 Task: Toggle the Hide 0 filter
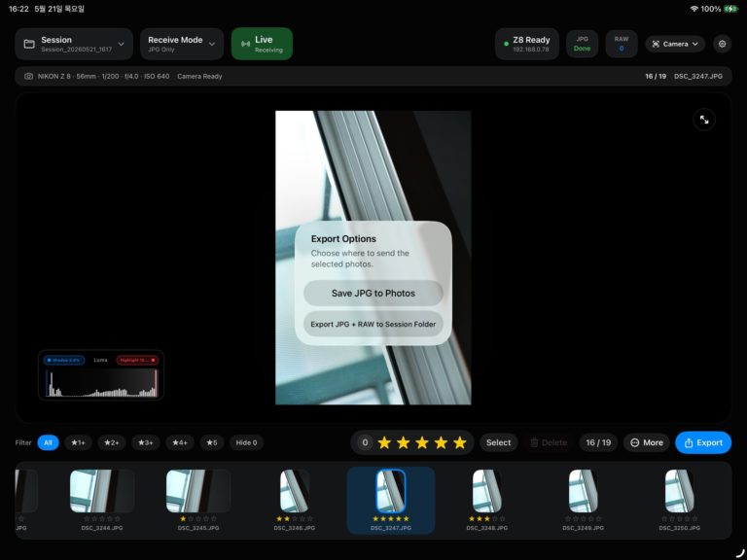pos(246,442)
